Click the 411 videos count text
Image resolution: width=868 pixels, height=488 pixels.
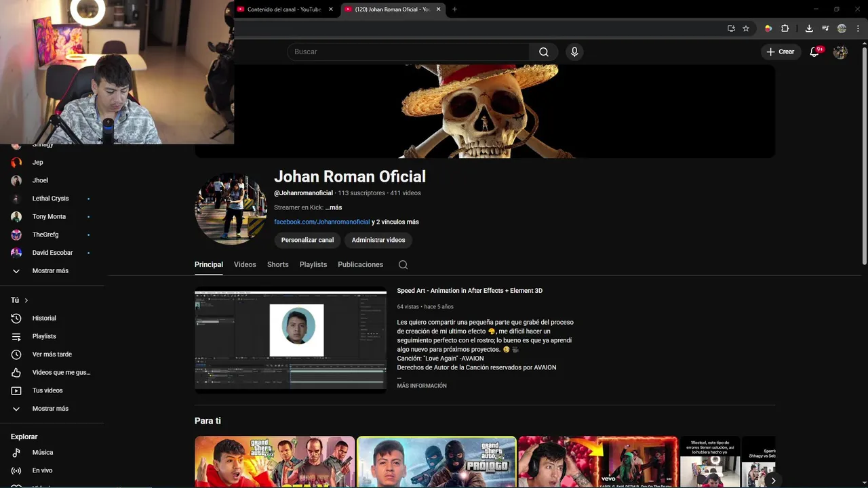[406, 193]
